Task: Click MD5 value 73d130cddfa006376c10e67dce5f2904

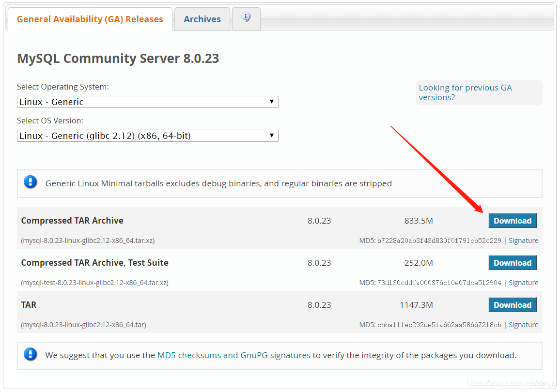Action: point(439,283)
